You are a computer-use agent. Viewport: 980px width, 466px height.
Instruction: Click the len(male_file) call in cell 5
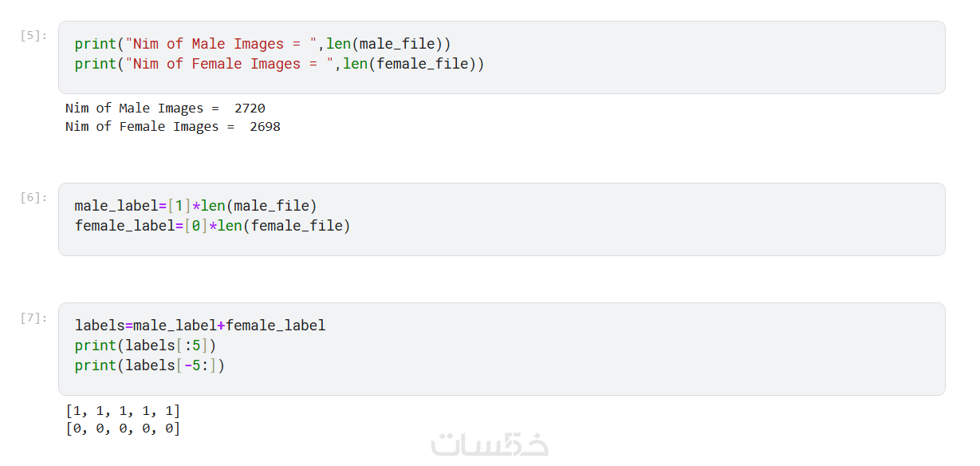point(388,44)
